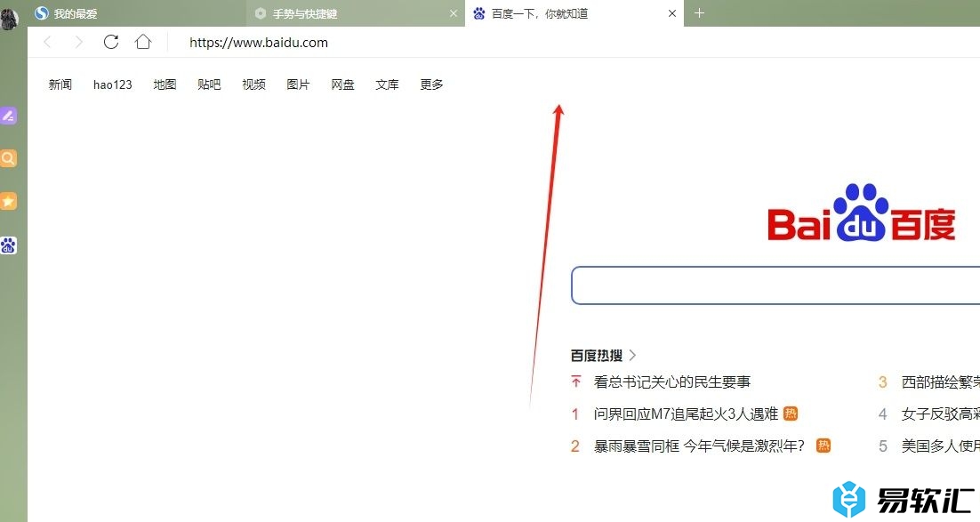Screen dimensions: 980x522
Task: Click the 热 badge beside 暴雨暴雪同框
Action: [x=823, y=446]
